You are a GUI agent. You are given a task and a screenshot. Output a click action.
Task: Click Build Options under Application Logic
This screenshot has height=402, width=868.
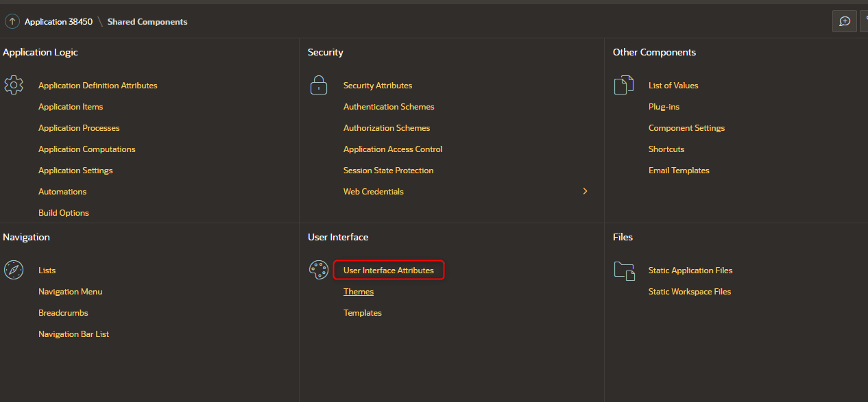[63, 212]
